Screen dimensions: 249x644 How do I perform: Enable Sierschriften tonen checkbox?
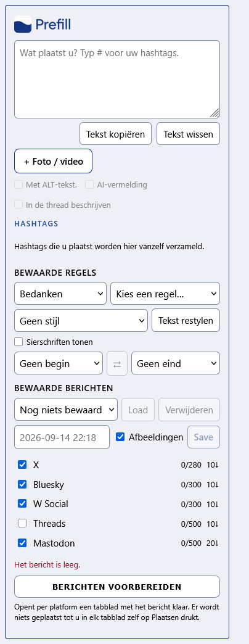click(18, 342)
